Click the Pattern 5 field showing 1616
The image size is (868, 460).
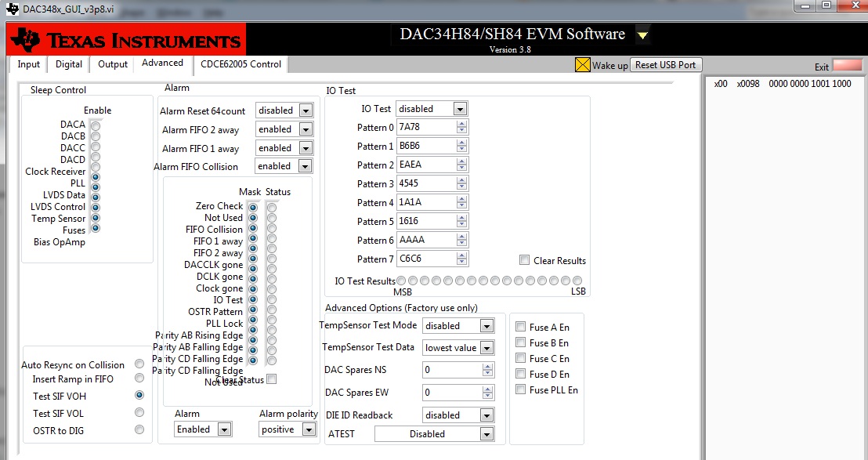pyautogui.click(x=426, y=222)
